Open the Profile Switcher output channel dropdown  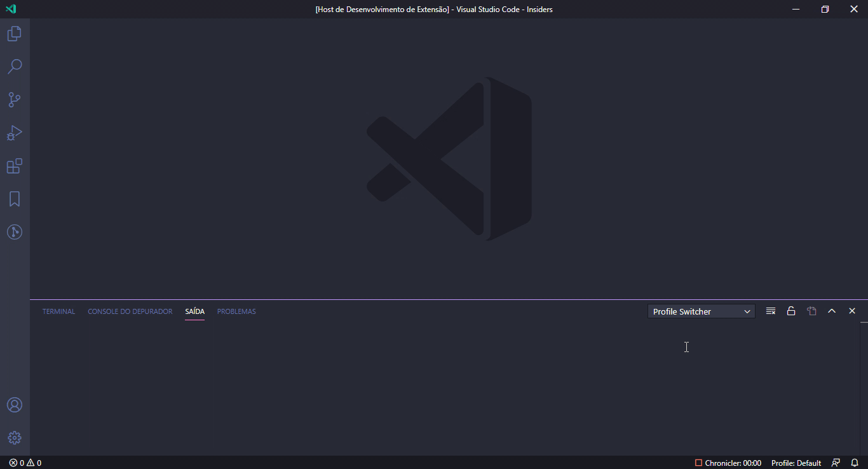[x=701, y=311]
